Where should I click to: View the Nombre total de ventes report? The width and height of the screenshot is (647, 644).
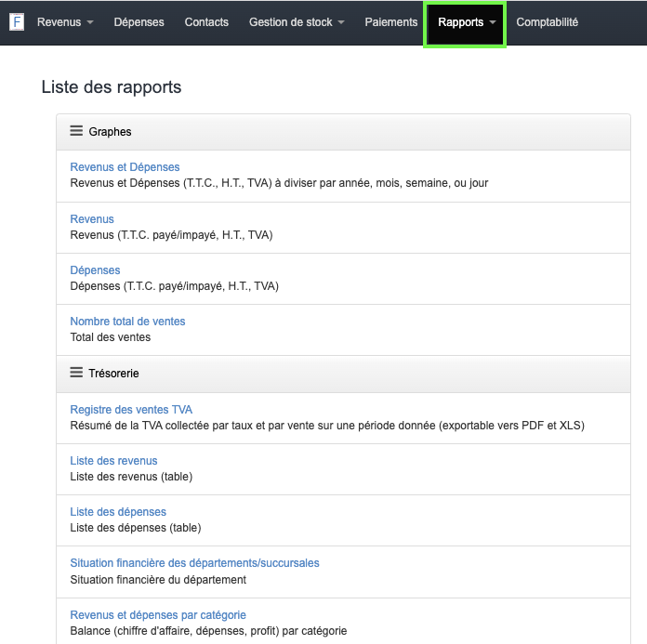pyautogui.click(x=127, y=322)
